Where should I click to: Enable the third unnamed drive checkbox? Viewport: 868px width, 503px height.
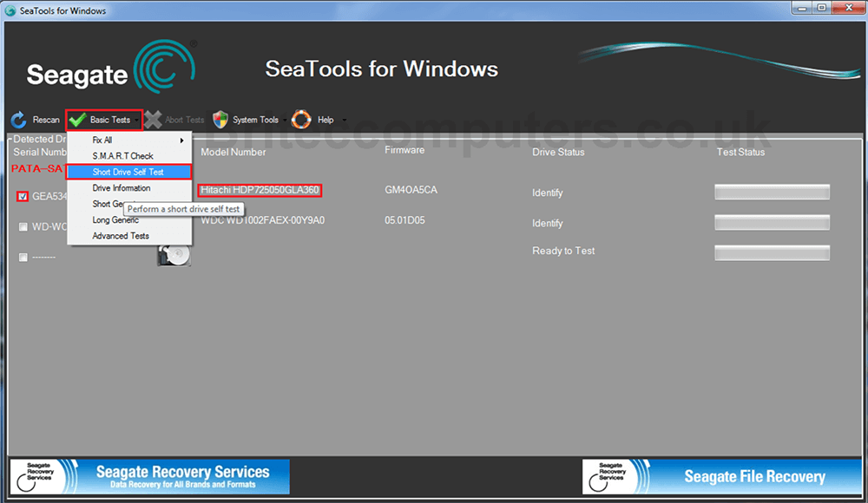click(23, 257)
